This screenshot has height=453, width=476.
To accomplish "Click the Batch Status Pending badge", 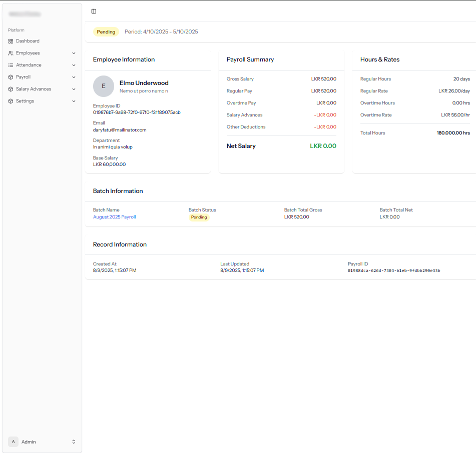I will 199,217.
